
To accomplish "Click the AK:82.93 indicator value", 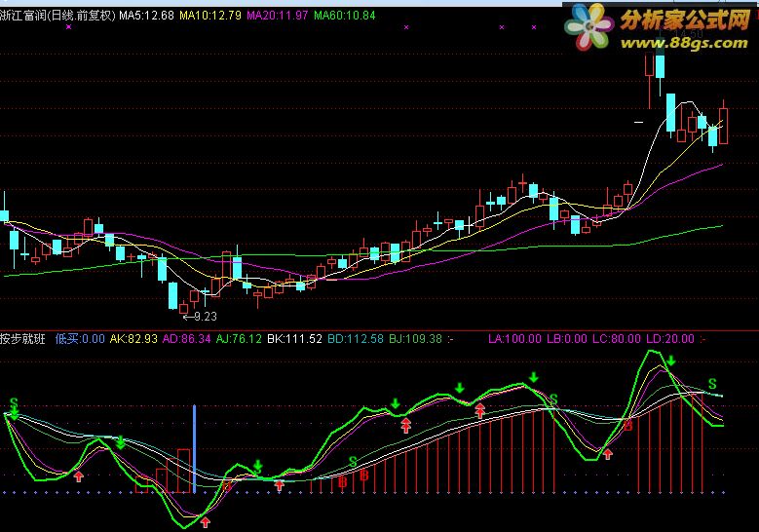I will (133, 339).
